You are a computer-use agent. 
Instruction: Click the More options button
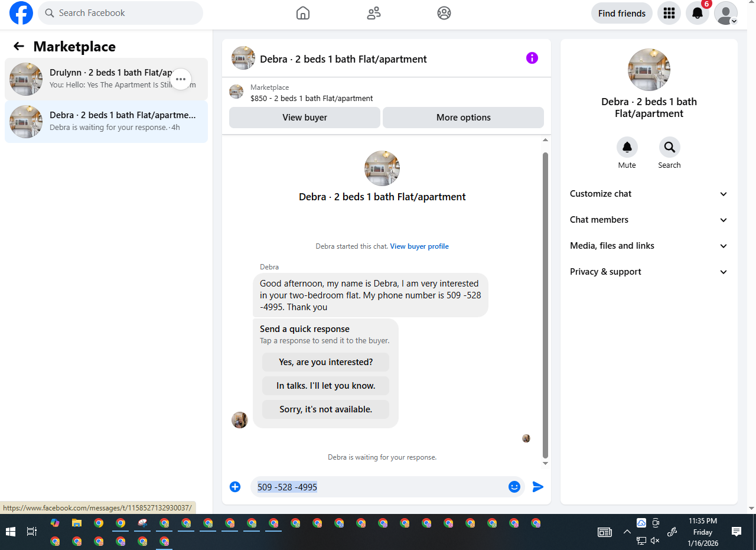[x=463, y=118]
